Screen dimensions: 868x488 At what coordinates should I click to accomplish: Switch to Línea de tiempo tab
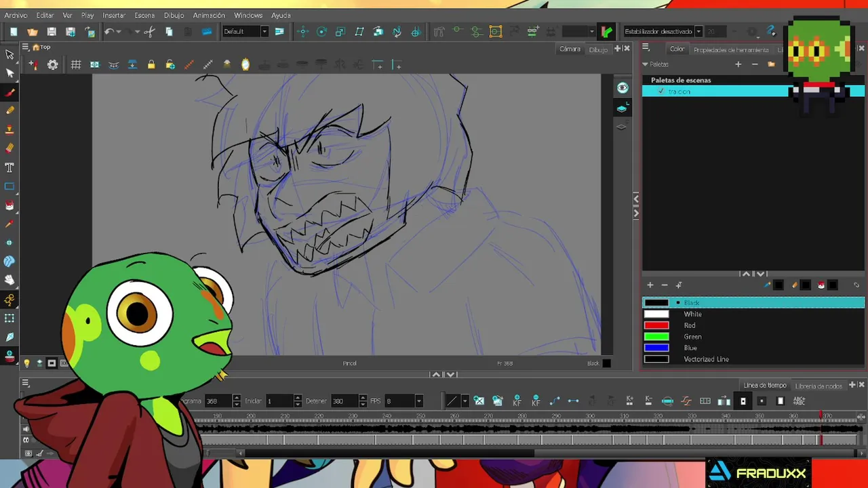[x=765, y=386]
